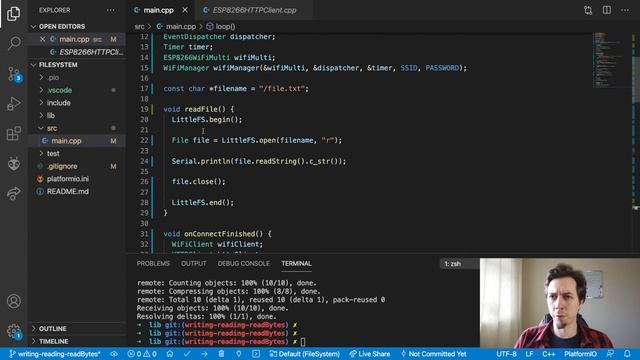Click PlatformIO Serial Monitor plug icon
The height and width of the screenshot is (360, 640).
[x=239, y=354]
